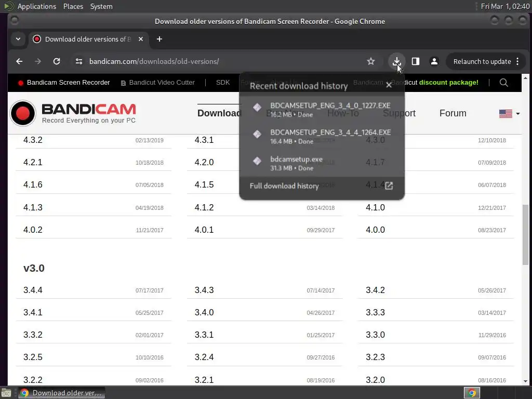The height and width of the screenshot is (399, 532).
Task: Click show desktop icon in bottom panel
Action: coord(6,393)
